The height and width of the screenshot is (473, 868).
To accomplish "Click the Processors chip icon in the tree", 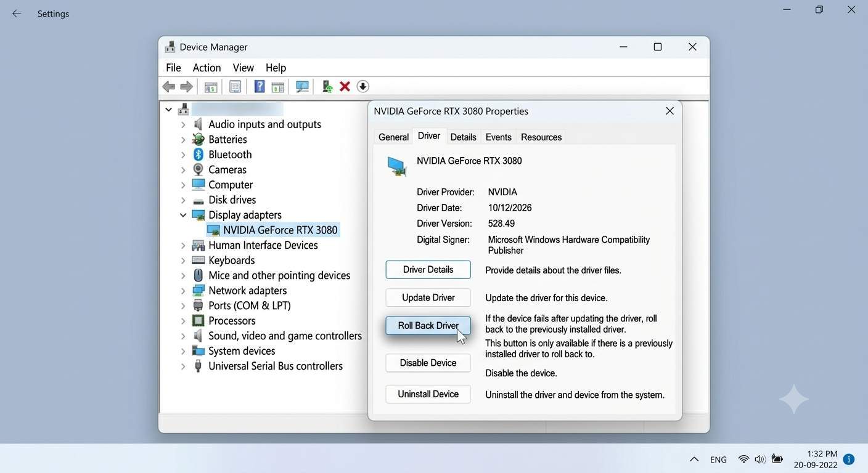I will pyautogui.click(x=199, y=321).
